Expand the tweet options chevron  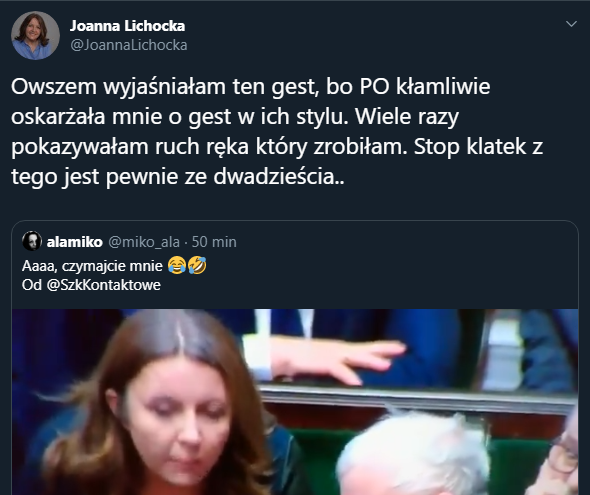coord(571,24)
